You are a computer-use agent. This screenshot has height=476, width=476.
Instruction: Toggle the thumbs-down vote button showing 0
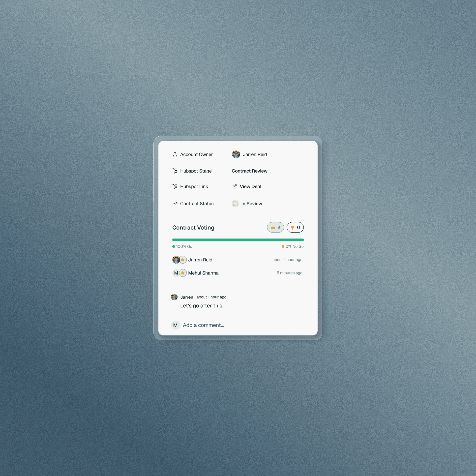[x=295, y=227]
